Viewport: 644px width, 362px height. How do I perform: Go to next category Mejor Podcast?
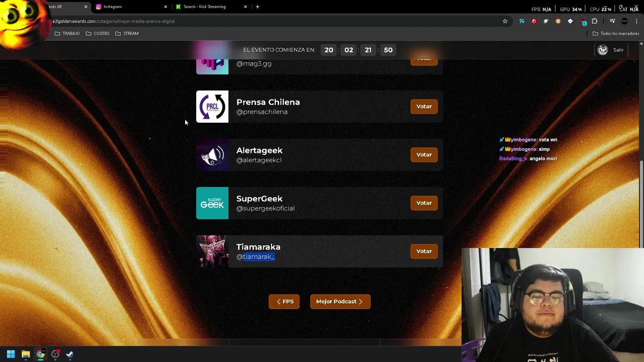tap(340, 302)
